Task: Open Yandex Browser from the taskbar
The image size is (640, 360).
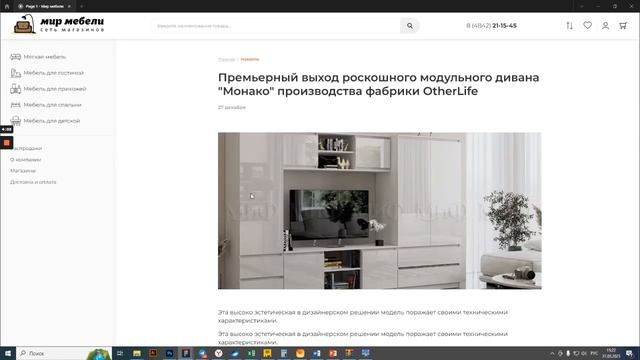Action: [218, 353]
